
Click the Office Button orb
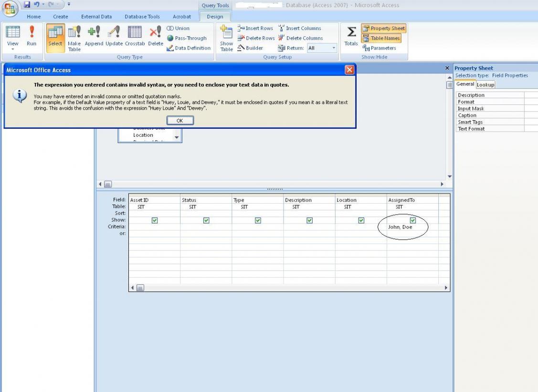point(10,8)
